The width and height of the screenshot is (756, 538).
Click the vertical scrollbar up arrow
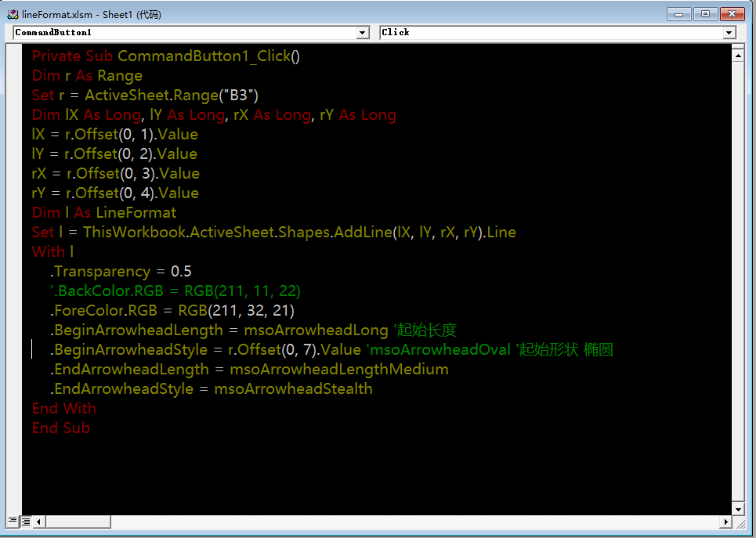pyautogui.click(x=738, y=56)
